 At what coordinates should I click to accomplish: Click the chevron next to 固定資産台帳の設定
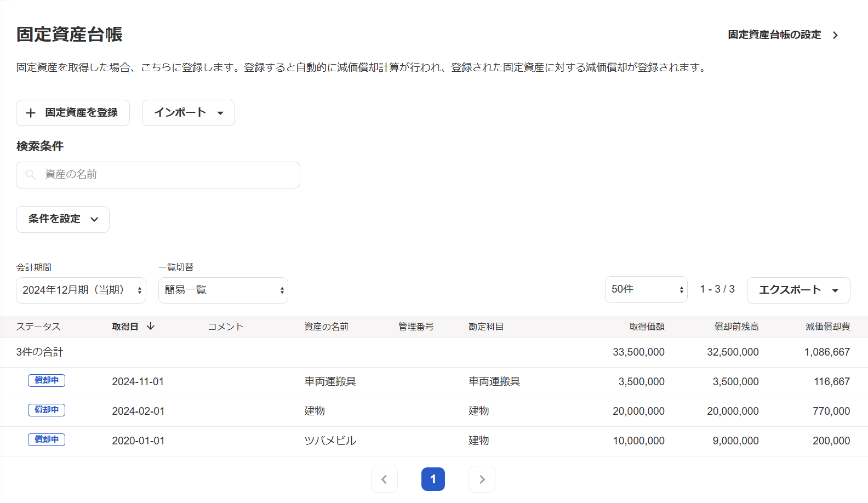(x=835, y=35)
